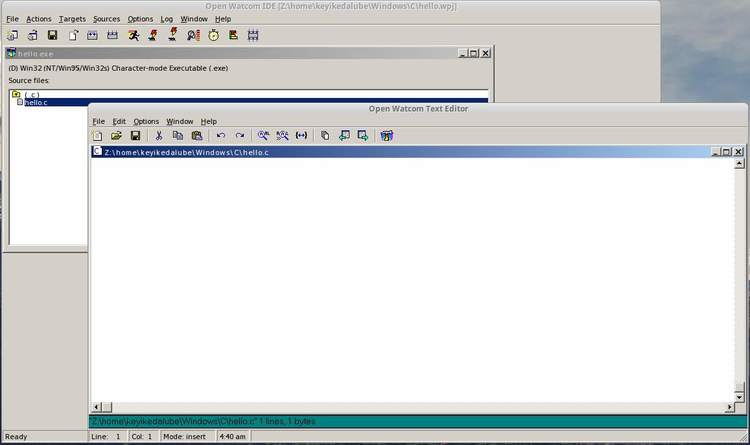Close the hello.c document window
Image resolution: width=750 pixels, height=445 pixels.
coord(739,152)
